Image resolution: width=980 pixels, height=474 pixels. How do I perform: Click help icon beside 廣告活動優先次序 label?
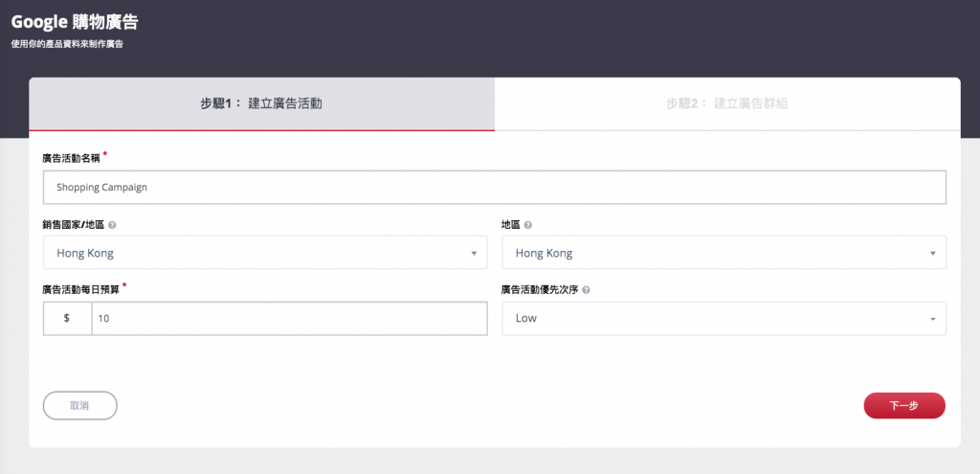pos(587,290)
